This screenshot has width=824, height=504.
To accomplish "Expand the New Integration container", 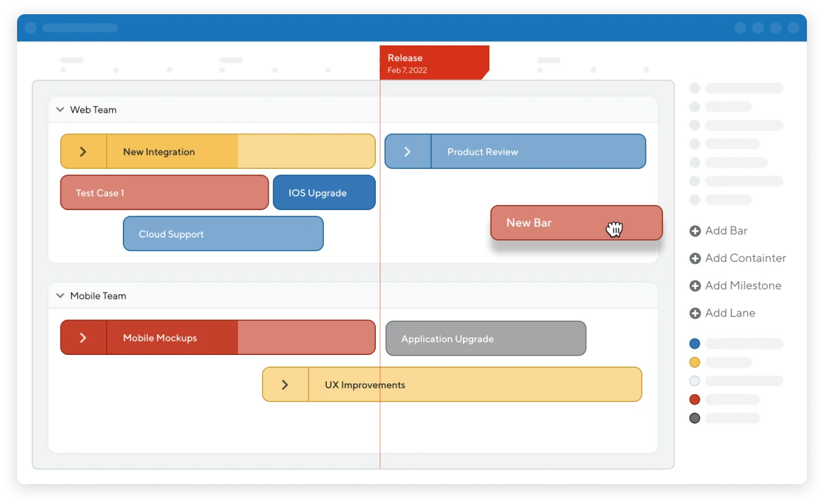I will [83, 152].
